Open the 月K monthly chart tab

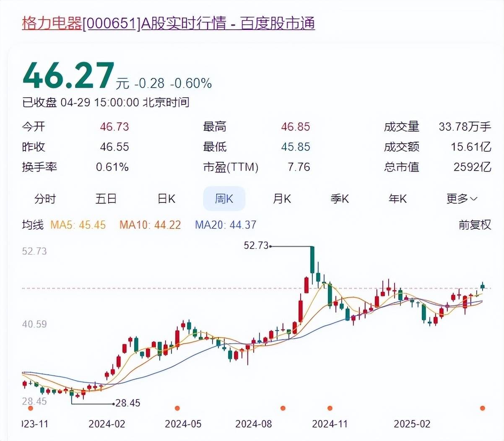282,199
